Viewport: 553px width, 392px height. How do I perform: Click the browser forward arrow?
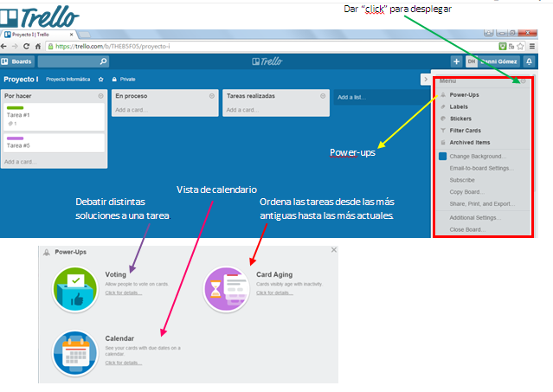tap(15, 46)
